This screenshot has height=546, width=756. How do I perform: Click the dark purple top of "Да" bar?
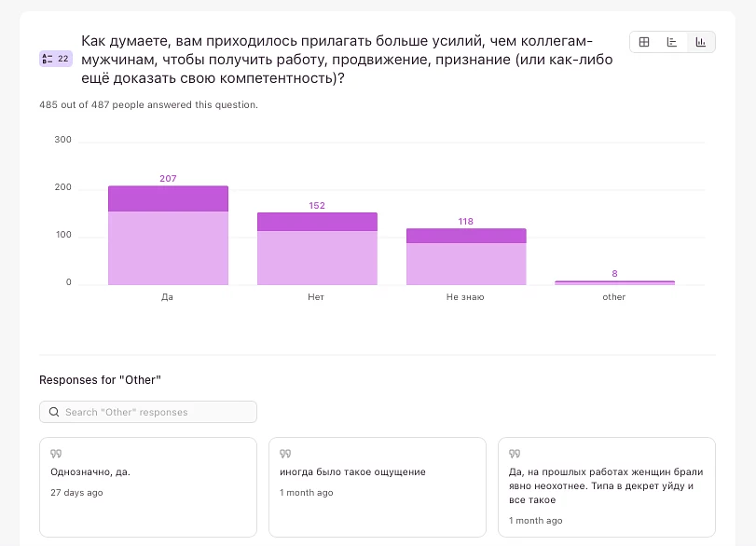pyautogui.click(x=168, y=198)
